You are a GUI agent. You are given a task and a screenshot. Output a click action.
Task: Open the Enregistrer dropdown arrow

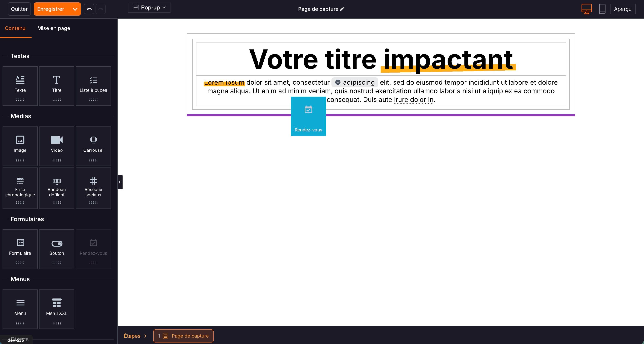click(75, 9)
